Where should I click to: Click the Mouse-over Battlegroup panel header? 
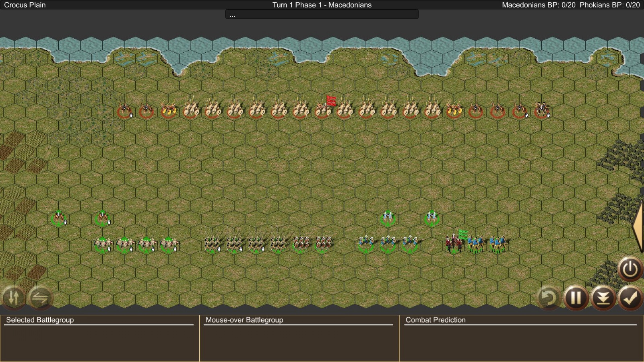(244, 320)
